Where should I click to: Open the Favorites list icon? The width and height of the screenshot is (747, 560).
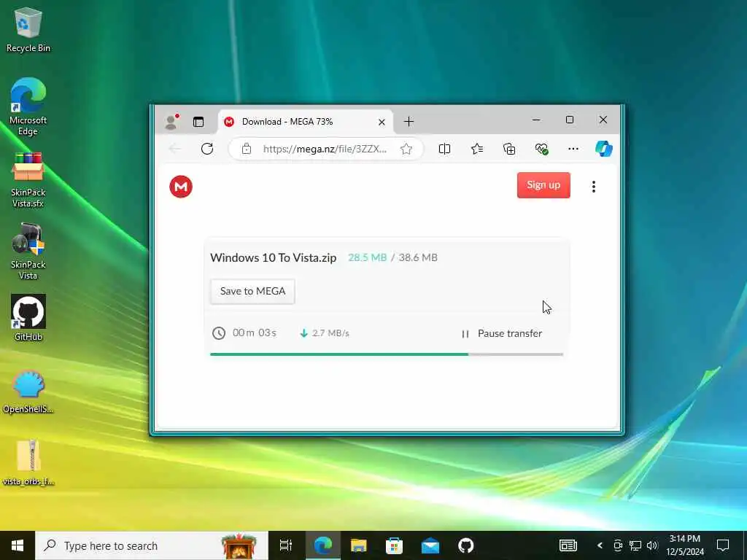point(477,149)
